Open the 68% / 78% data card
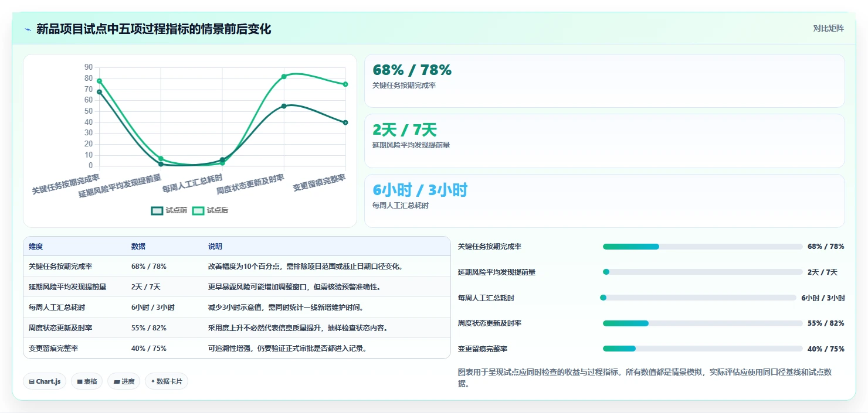 tap(605, 81)
